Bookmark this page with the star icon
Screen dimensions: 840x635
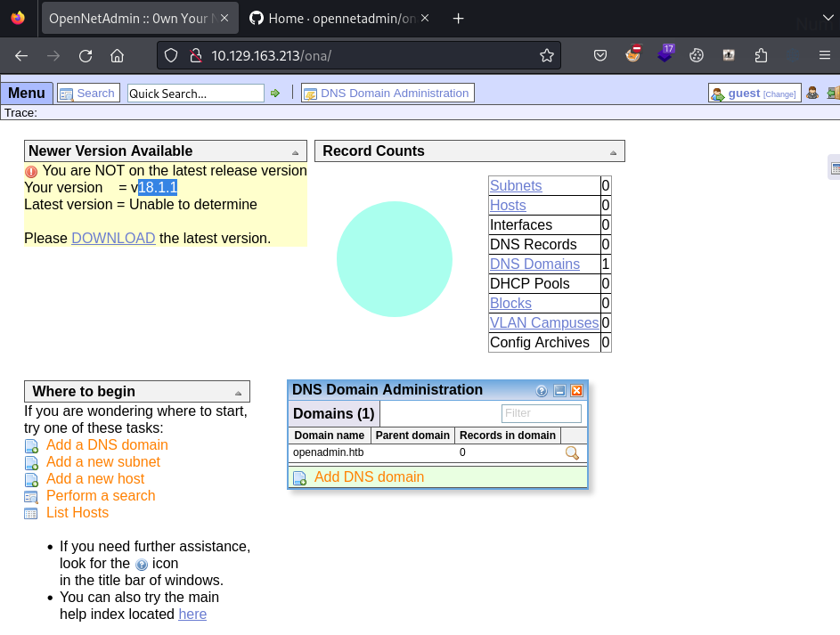pos(546,55)
